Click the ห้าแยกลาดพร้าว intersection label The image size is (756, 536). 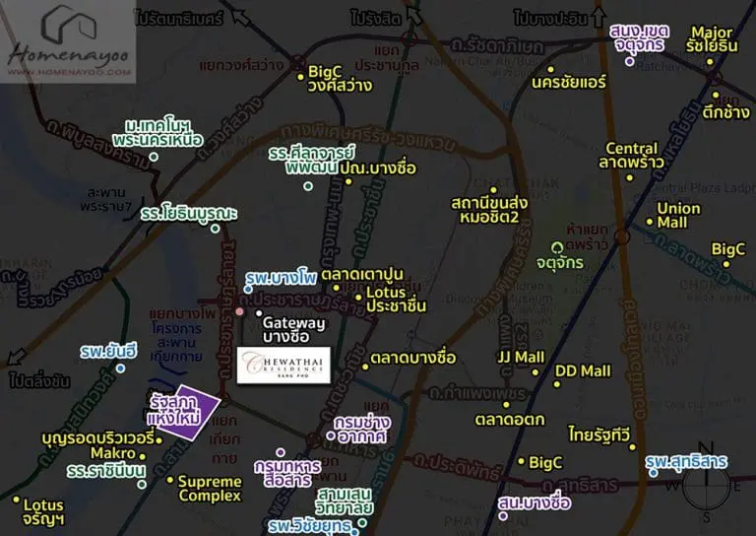click(x=587, y=236)
